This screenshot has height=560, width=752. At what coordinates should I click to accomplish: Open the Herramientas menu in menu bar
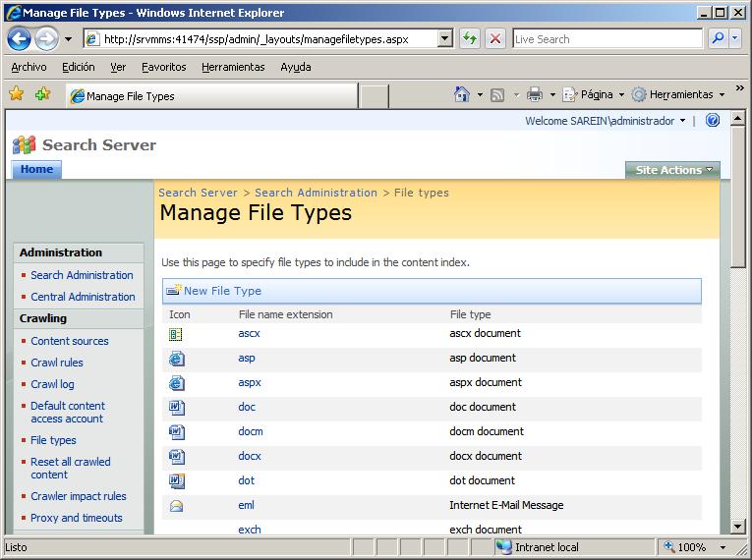coord(233,67)
